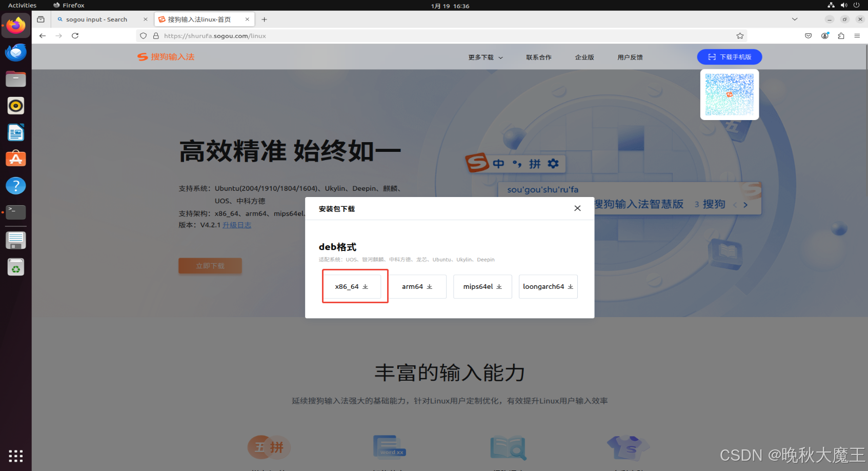Close the 搜狗输入法linux-首页 tab
The height and width of the screenshot is (471, 868).
[247, 19]
